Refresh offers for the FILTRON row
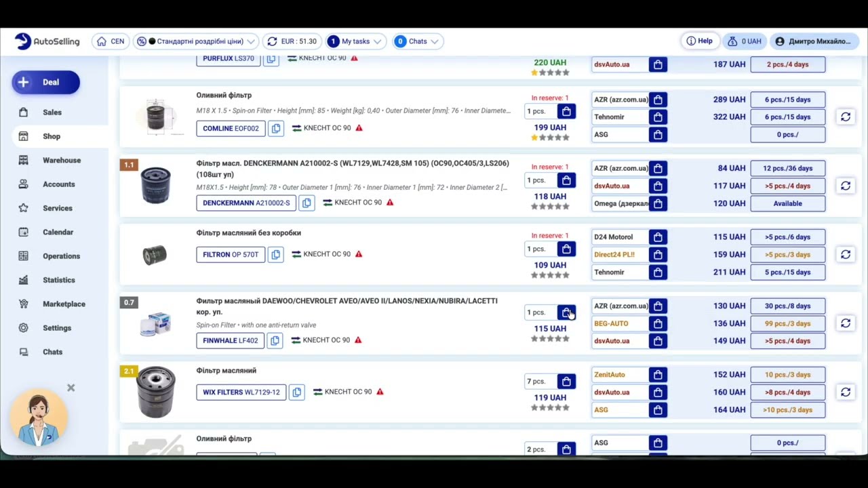Screen dimensions: 868x488 846,254
